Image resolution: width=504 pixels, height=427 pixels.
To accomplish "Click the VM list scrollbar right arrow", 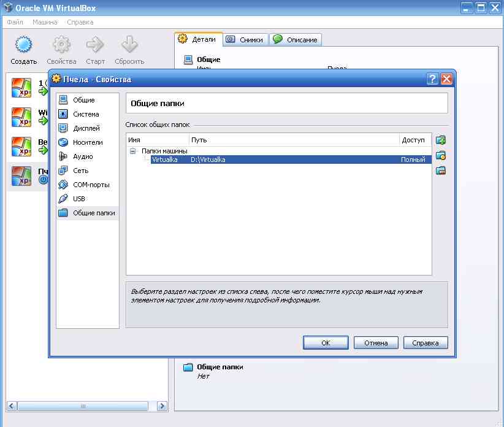I will tap(162, 406).
